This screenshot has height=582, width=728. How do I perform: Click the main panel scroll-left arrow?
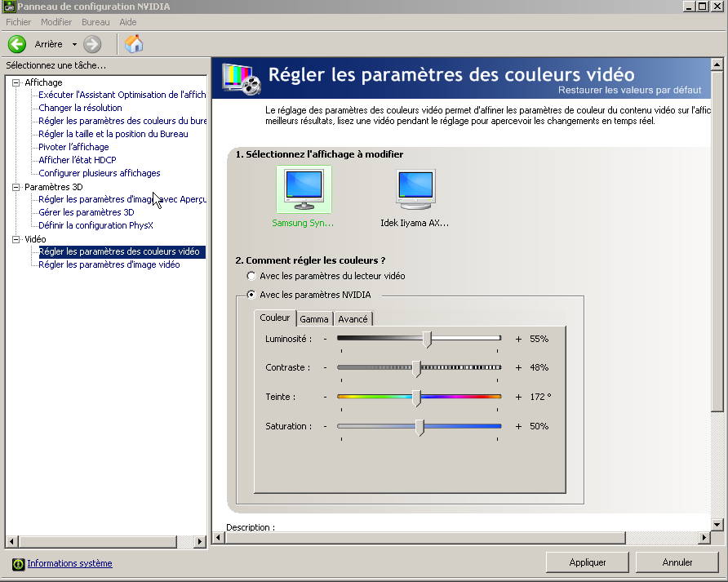point(218,538)
